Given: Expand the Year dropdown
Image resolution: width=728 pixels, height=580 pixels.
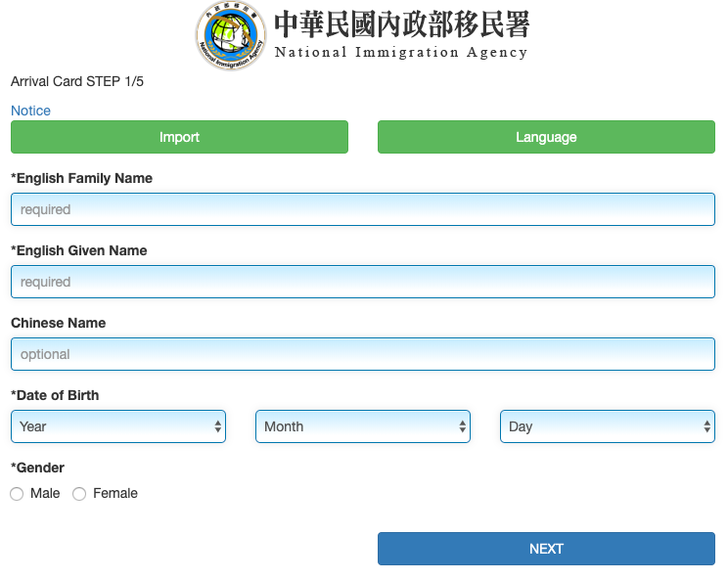Looking at the screenshot, I should tap(118, 426).
